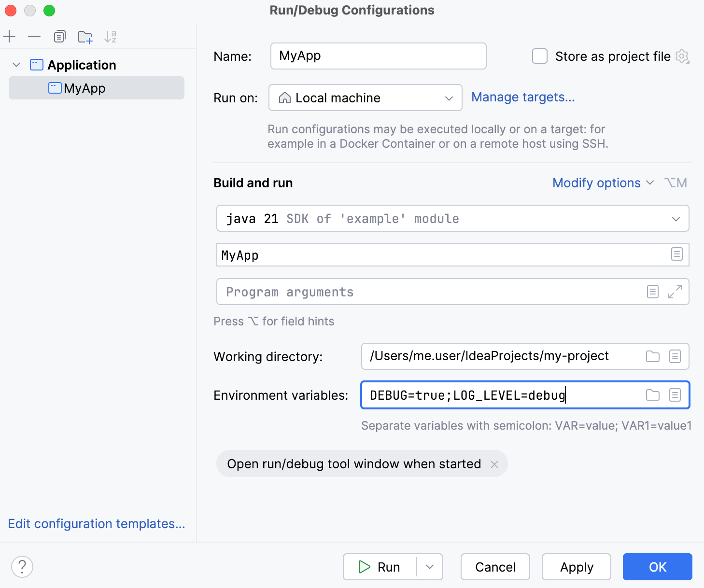Expand the Program arguments editor

(676, 292)
